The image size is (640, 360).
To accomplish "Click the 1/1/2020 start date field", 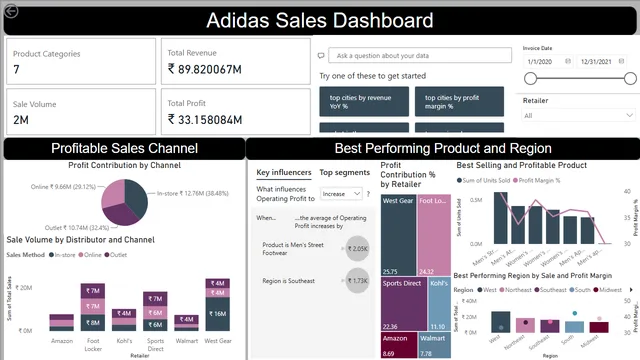I will [x=548, y=62].
